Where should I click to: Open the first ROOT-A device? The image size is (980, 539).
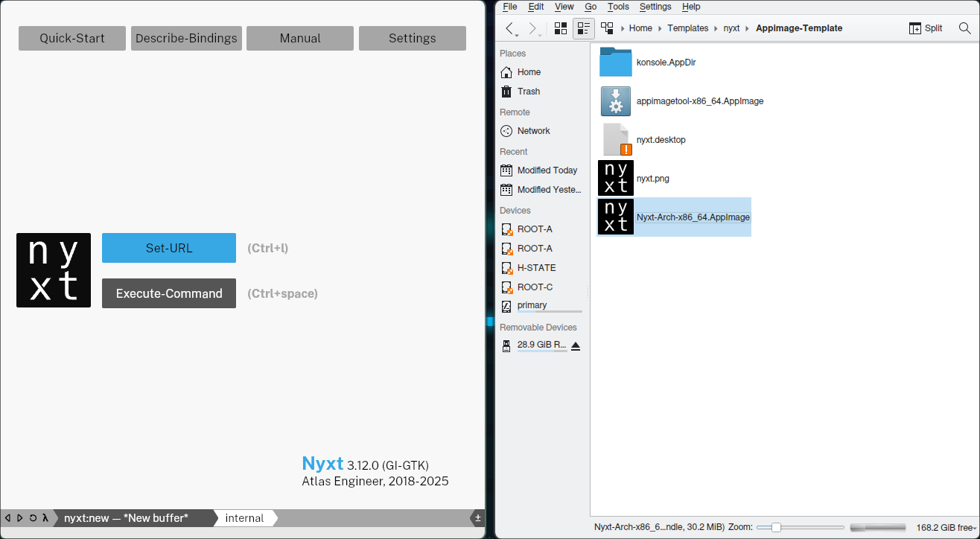[x=542, y=229]
